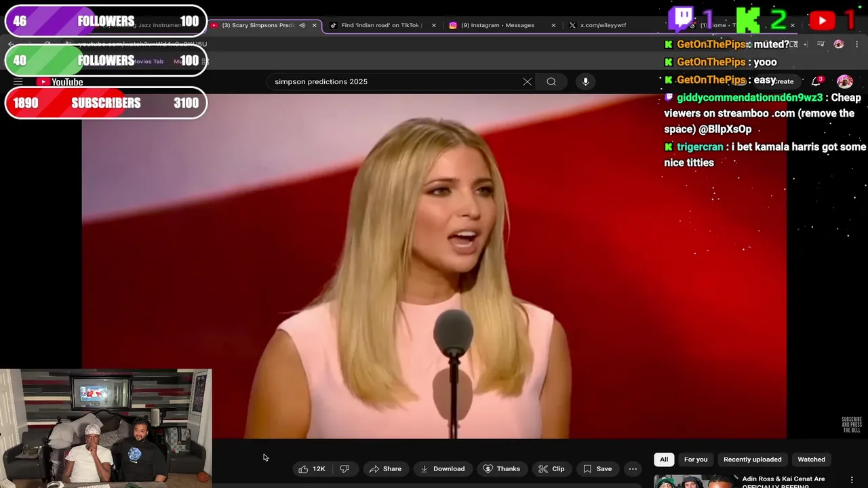
Task: Open the Chrome three-dot menu
Action: coord(857,44)
